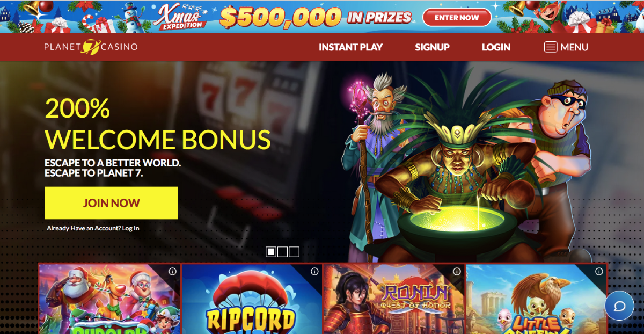
Task: Click the Xmas Expedition banner logo
Action: click(x=181, y=17)
